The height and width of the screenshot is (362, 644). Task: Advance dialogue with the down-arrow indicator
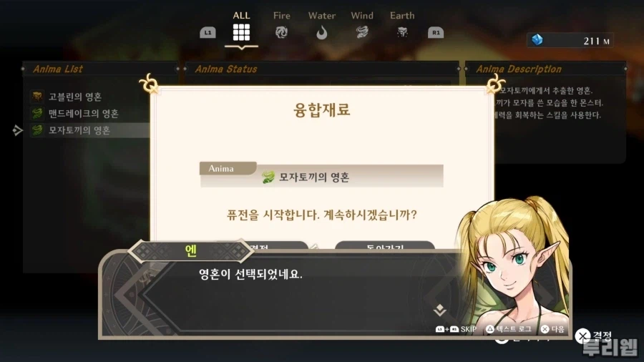[440, 310]
